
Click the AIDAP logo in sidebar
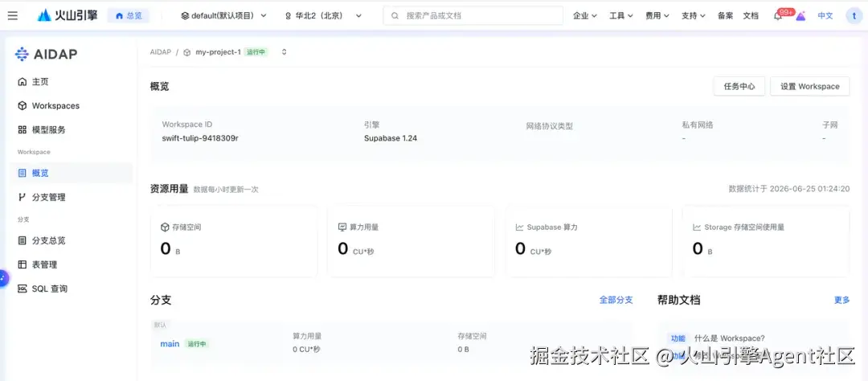(46, 54)
